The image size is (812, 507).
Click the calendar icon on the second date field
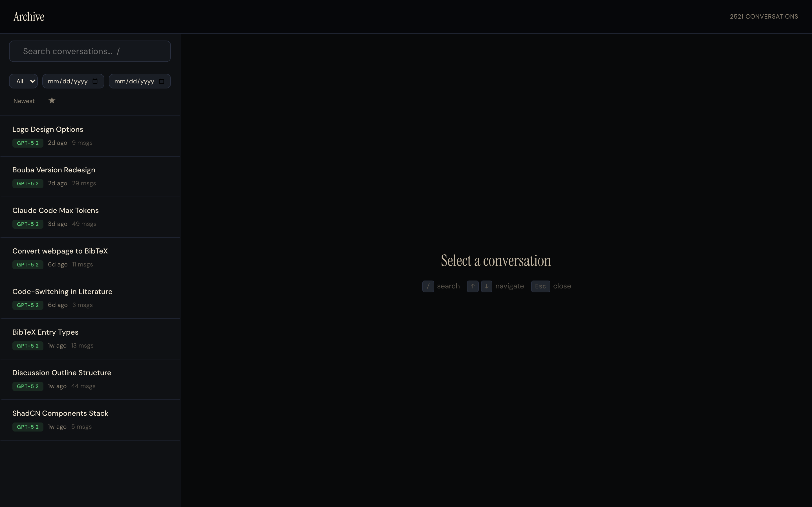click(x=161, y=81)
